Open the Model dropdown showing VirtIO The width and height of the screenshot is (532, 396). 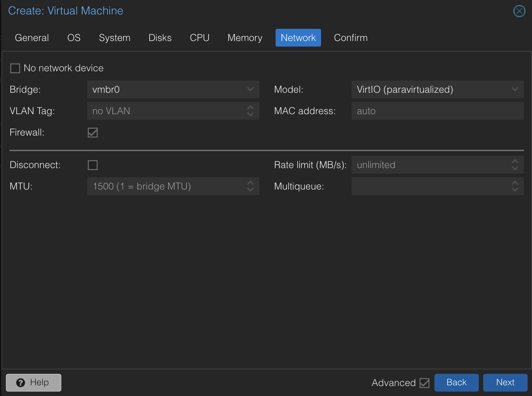pyautogui.click(x=515, y=89)
